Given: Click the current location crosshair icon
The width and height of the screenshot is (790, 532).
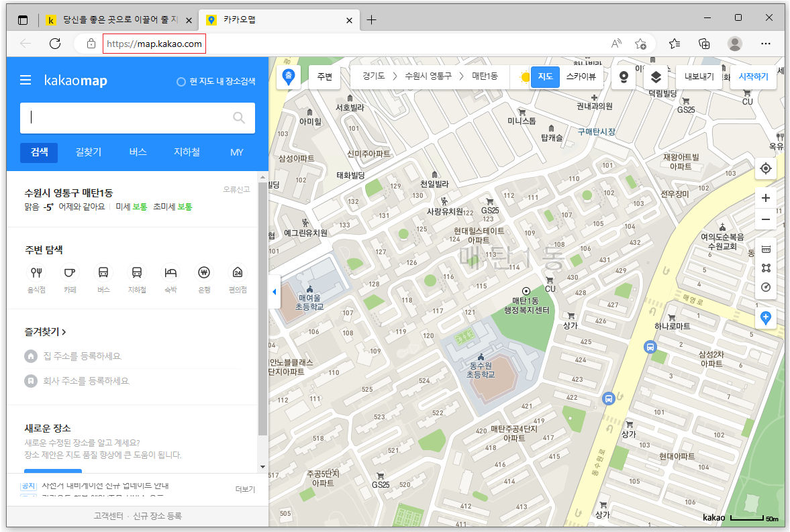Looking at the screenshot, I should 766,168.
